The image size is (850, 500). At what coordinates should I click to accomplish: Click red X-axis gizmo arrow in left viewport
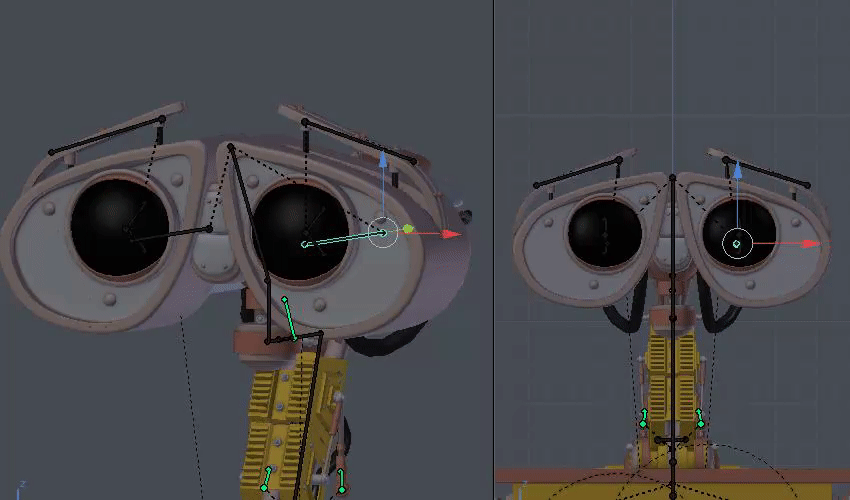tap(450, 234)
